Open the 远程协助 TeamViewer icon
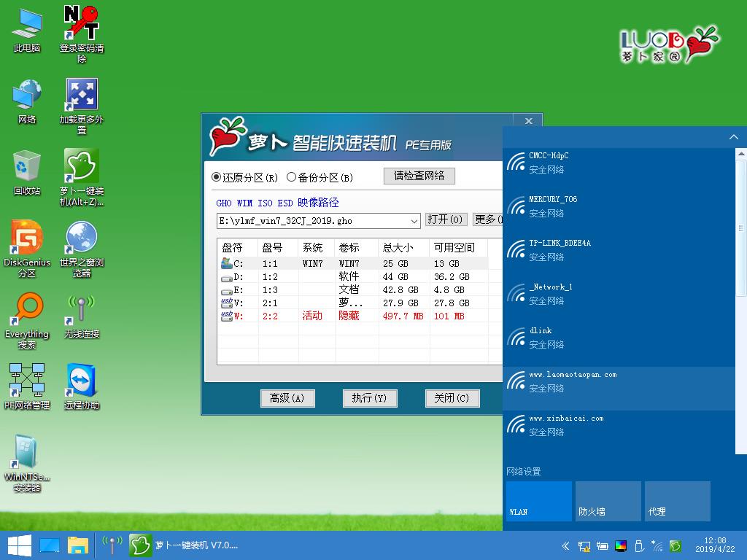 tap(82, 386)
